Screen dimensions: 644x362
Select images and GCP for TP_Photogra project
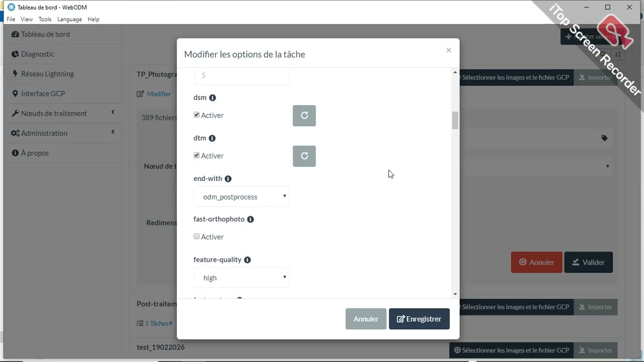pyautogui.click(x=515, y=77)
